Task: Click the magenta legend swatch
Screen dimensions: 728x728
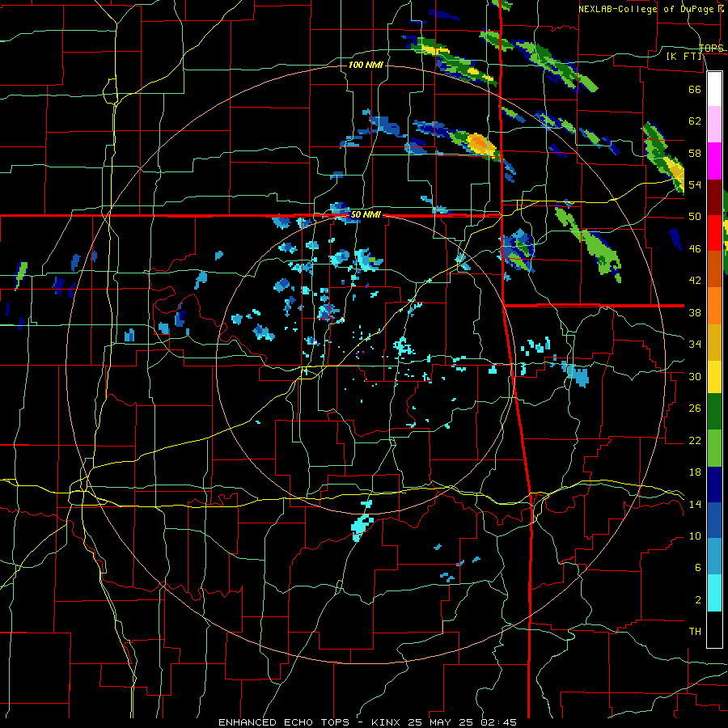Action: click(x=714, y=161)
